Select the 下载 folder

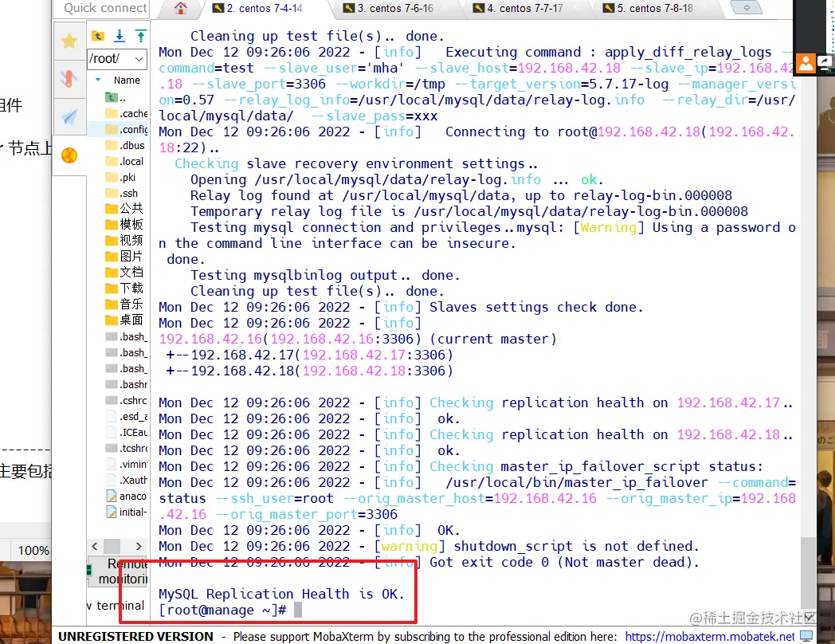pyautogui.click(x=124, y=289)
